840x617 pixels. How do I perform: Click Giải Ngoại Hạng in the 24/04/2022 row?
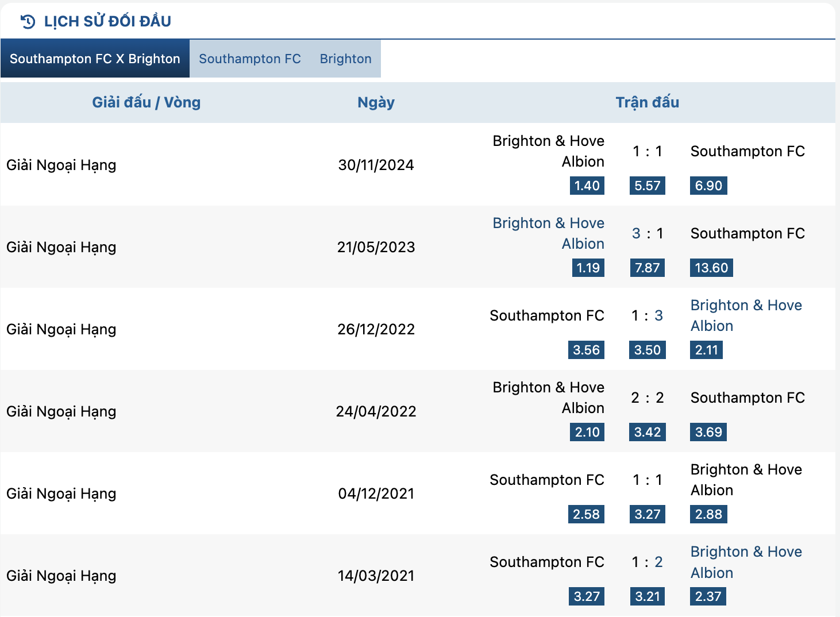coord(61,412)
